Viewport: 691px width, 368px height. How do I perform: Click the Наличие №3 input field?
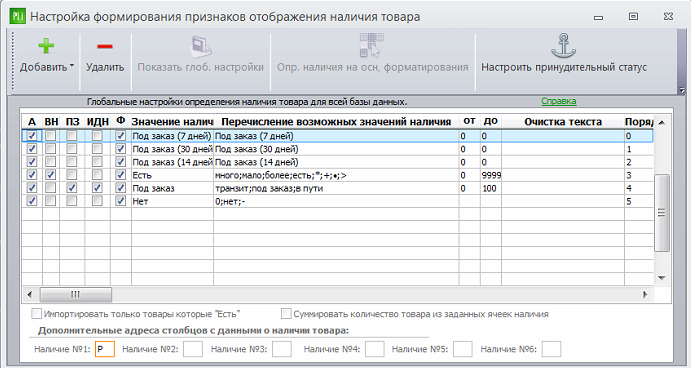click(x=282, y=349)
